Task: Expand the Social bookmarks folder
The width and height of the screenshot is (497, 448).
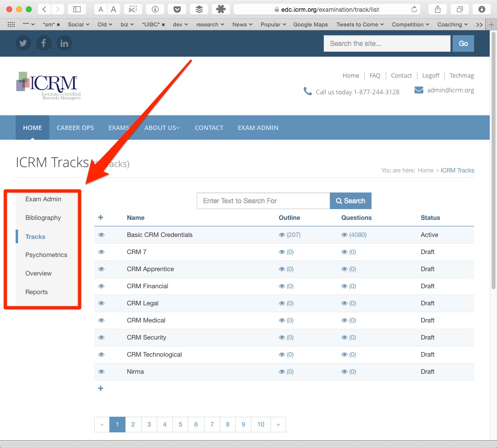Action: tap(79, 24)
